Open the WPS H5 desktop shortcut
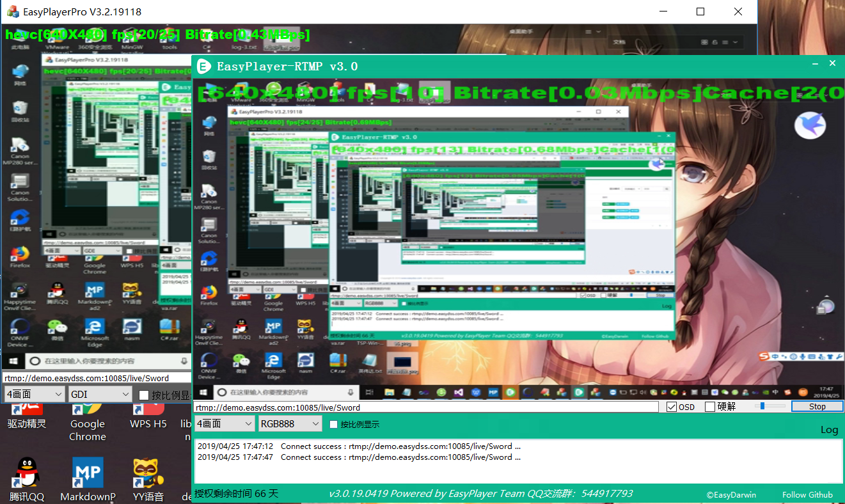Screen dimensions: 845x504 pos(148,416)
